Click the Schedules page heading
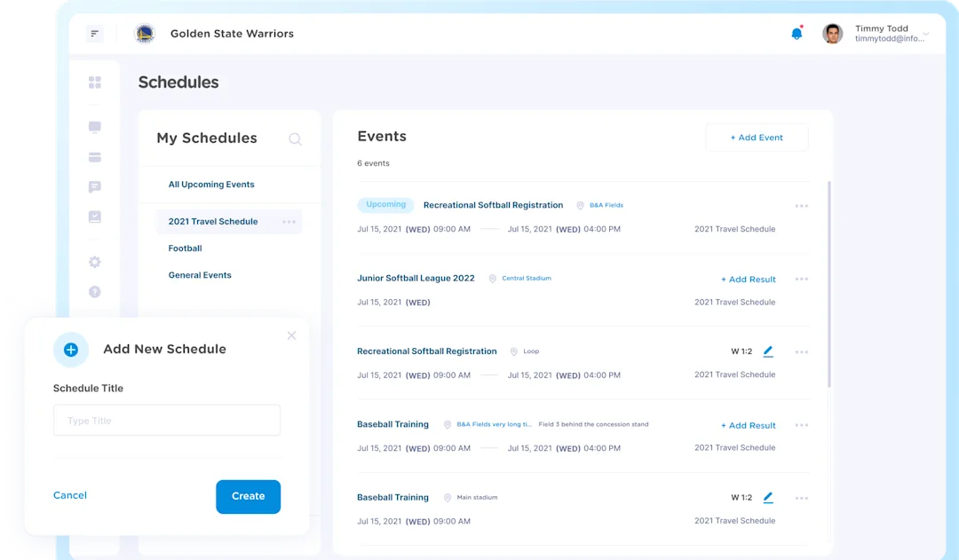 tap(178, 82)
